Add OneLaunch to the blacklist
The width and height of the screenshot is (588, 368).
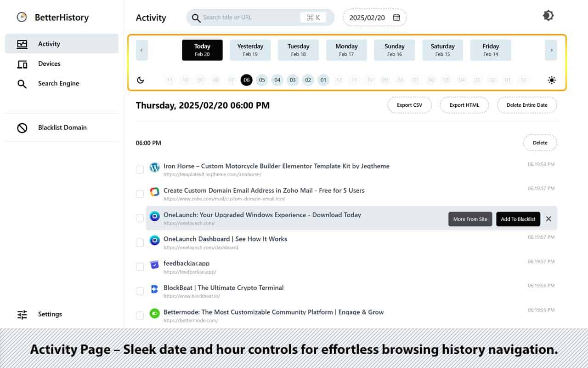click(518, 219)
